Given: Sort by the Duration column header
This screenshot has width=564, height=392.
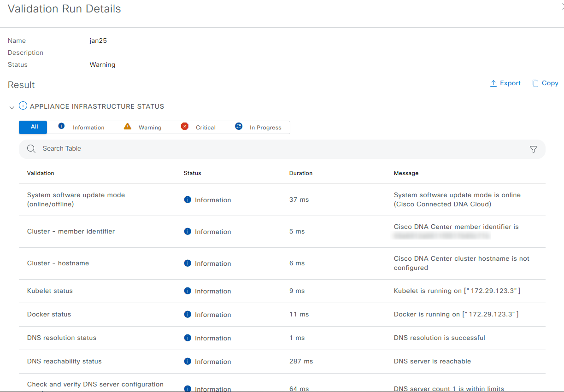Looking at the screenshot, I should (300, 173).
